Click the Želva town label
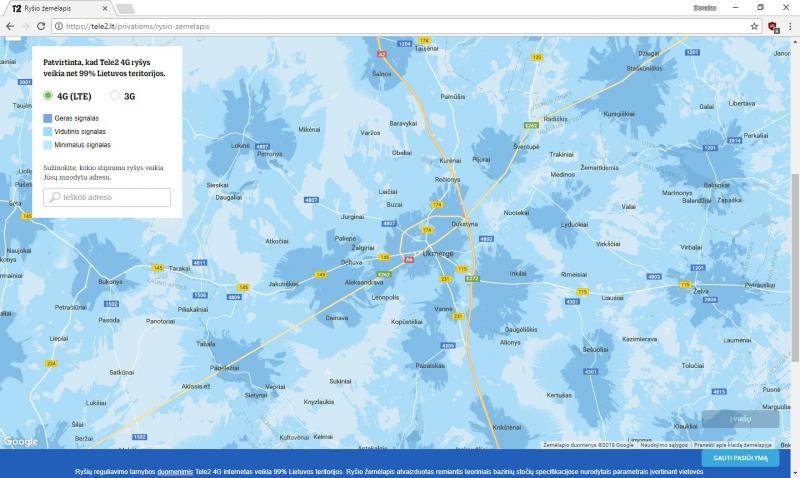 click(x=701, y=291)
